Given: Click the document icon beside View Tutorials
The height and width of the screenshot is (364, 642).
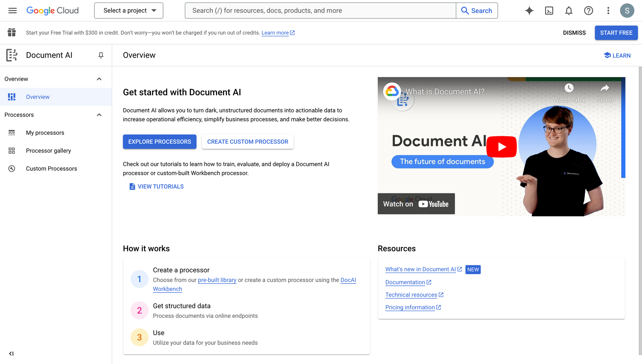Looking at the screenshot, I should (132, 186).
